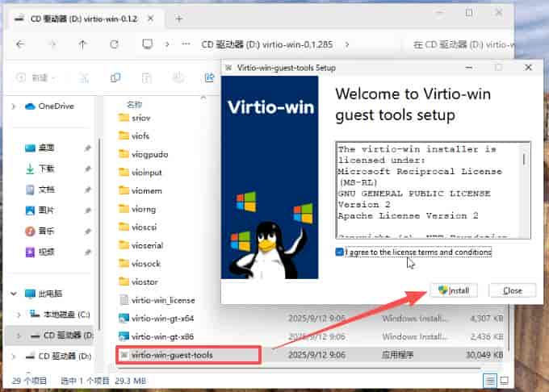Switch to large icons view layout

pos(504,381)
